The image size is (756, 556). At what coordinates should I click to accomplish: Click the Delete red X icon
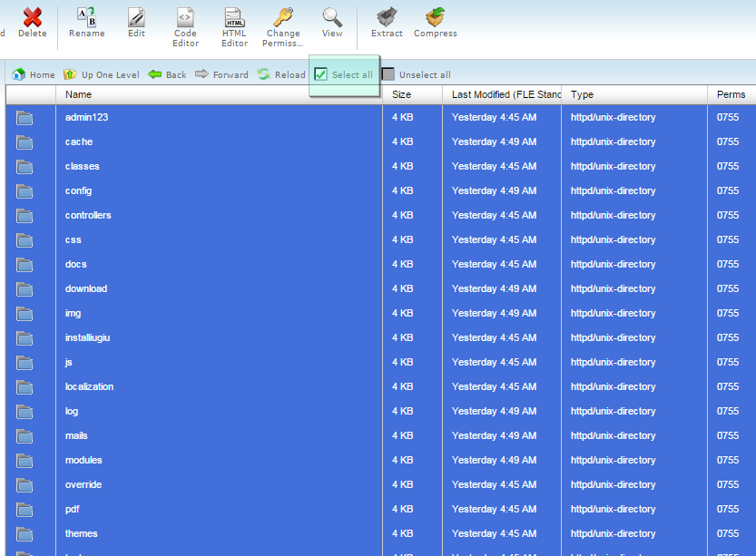(x=32, y=16)
